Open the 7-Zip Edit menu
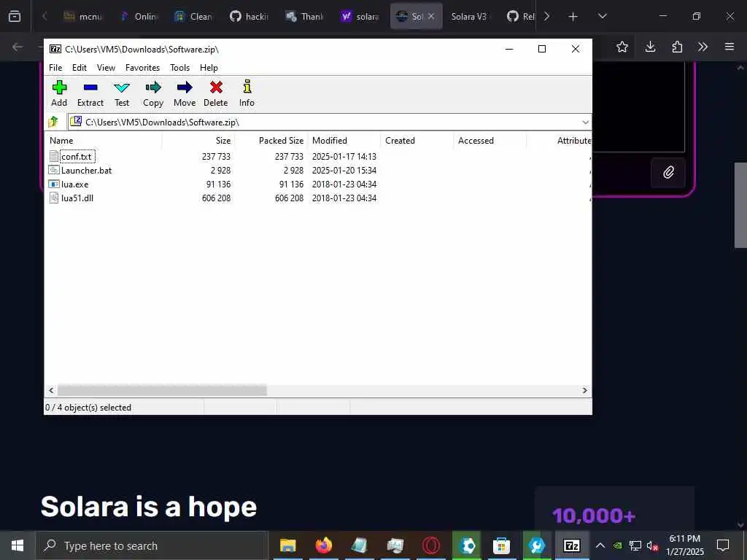 click(79, 68)
